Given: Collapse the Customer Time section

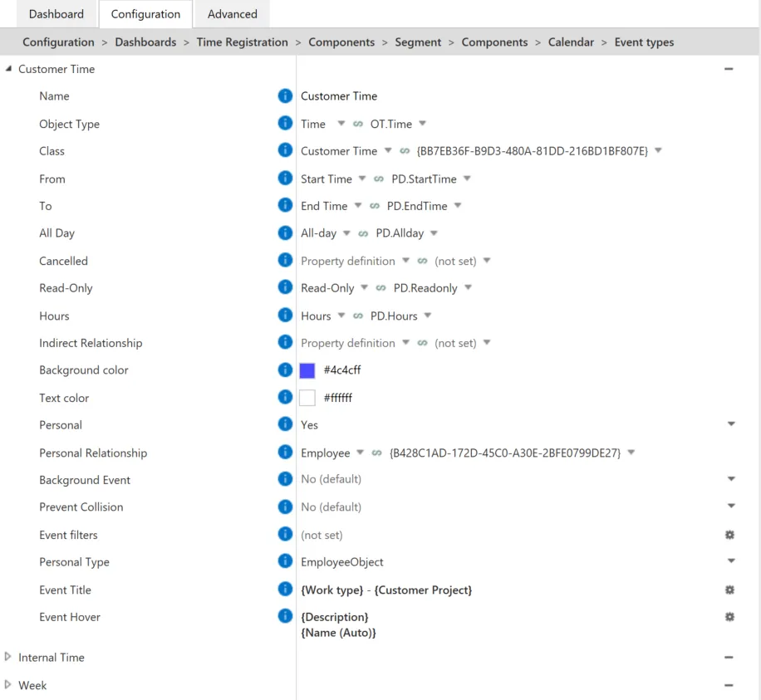Looking at the screenshot, I should [8, 69].
